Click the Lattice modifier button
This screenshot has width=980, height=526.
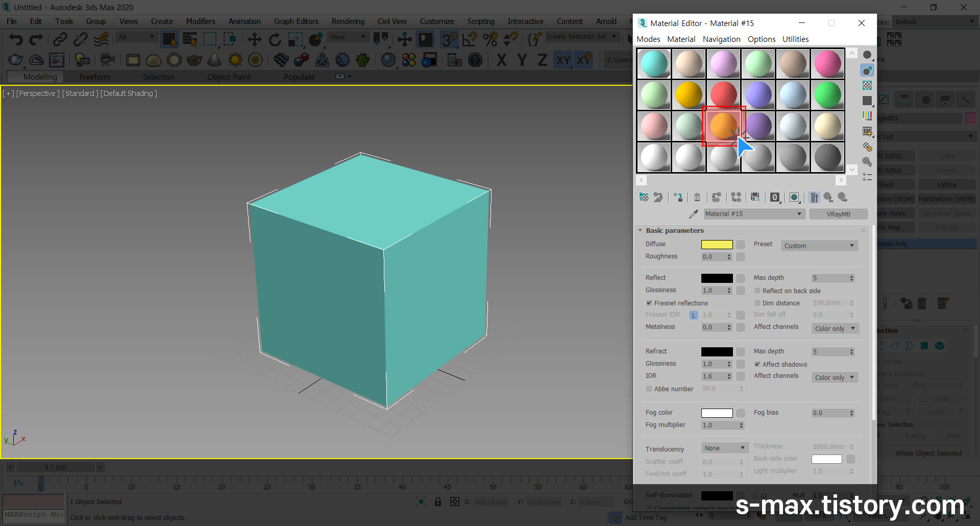[x=947, y=184]
